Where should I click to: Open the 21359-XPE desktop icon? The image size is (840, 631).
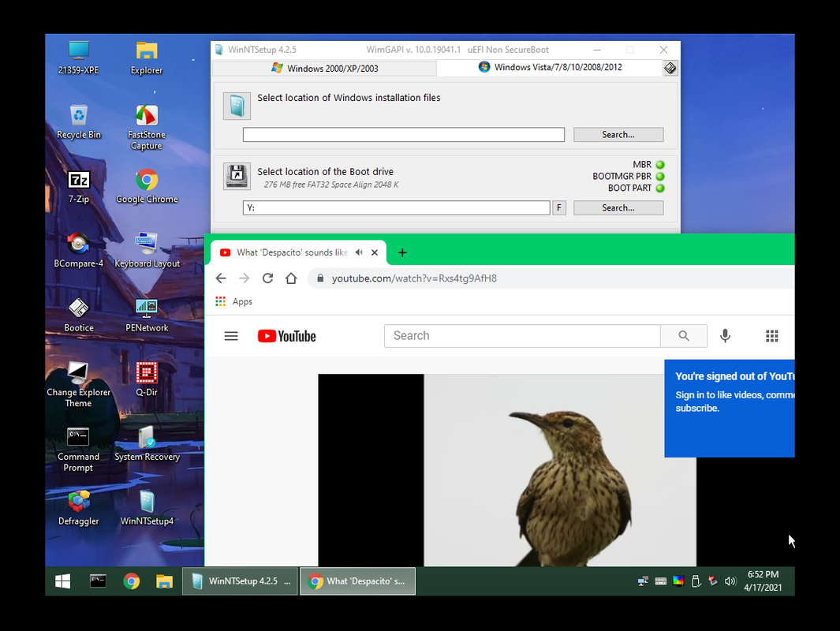pyautogui.click(x=79, y=58)
